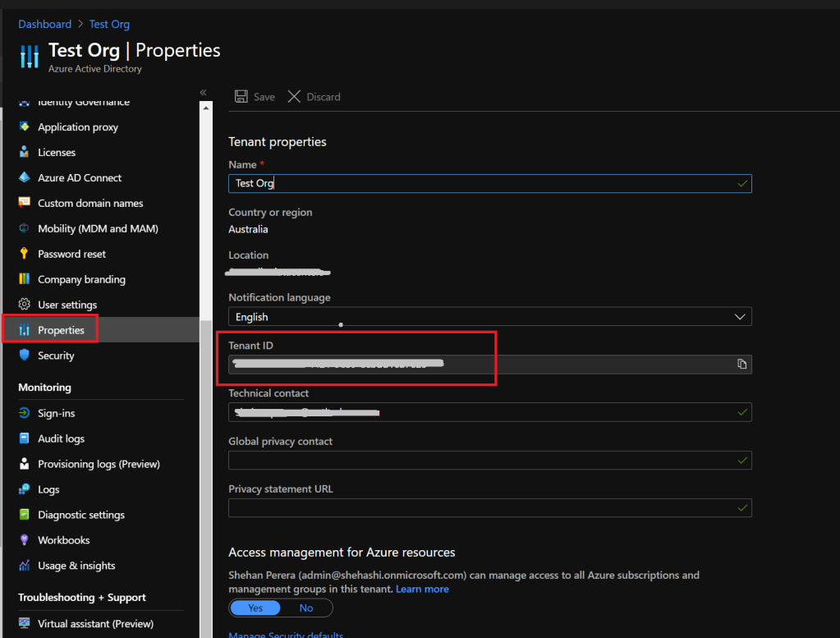
Task: Open Custom domain names menu item
Action: pos(90,203)
